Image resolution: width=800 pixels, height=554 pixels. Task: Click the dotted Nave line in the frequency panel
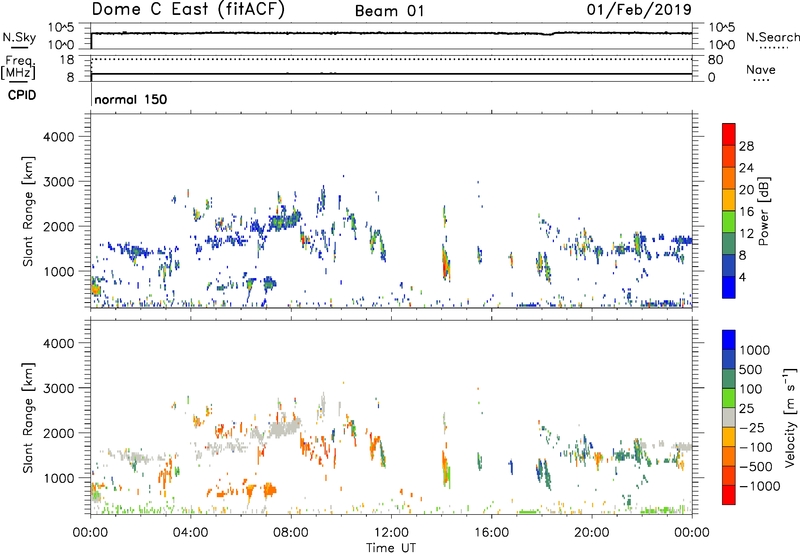391,59
